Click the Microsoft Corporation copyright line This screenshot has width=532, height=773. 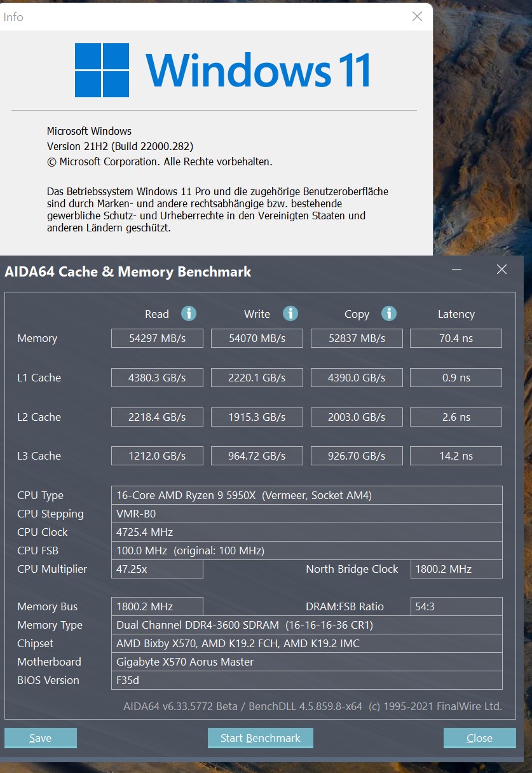click(160, 161)
